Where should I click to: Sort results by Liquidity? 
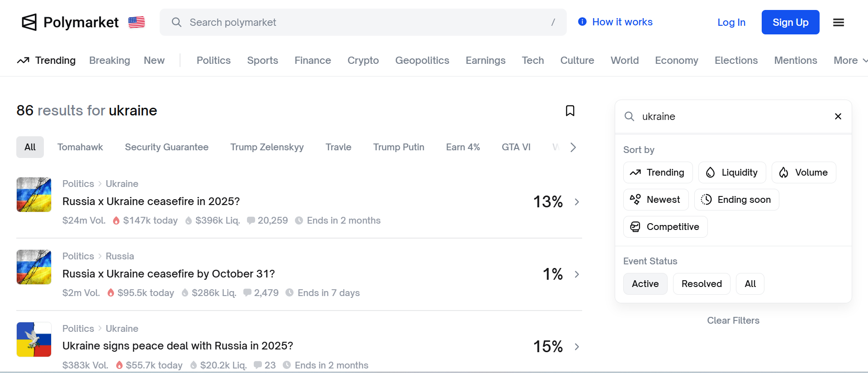pyautogui.click(x=731, y=172)
